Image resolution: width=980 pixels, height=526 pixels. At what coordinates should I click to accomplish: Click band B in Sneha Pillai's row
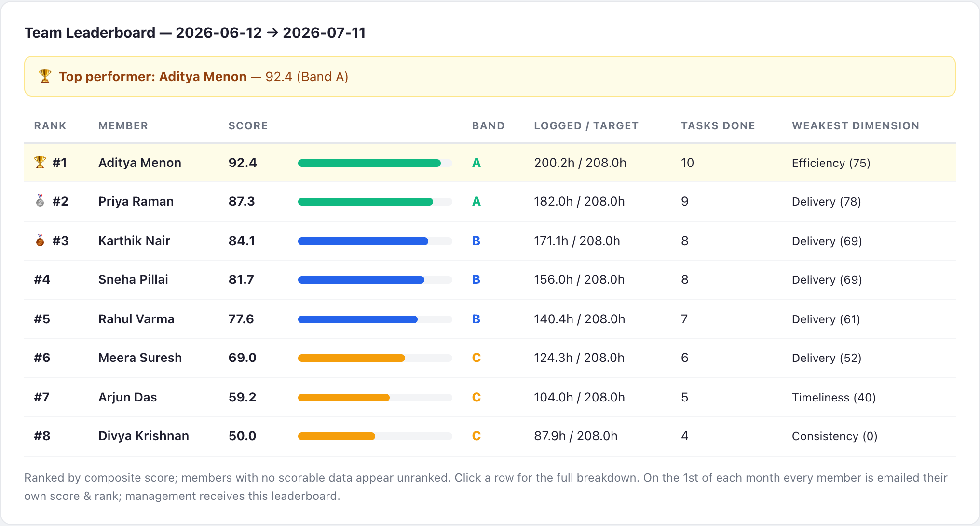coord(476,279)
